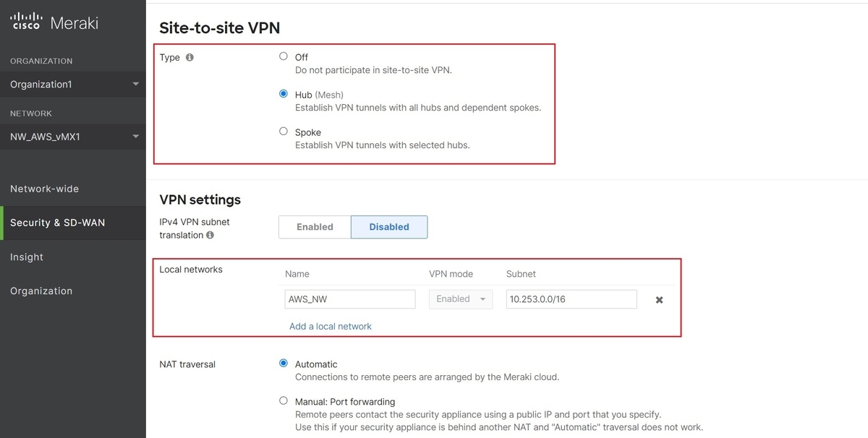Expand the NW_AWS_vMX1 network selector

click(x=73, y=137)
